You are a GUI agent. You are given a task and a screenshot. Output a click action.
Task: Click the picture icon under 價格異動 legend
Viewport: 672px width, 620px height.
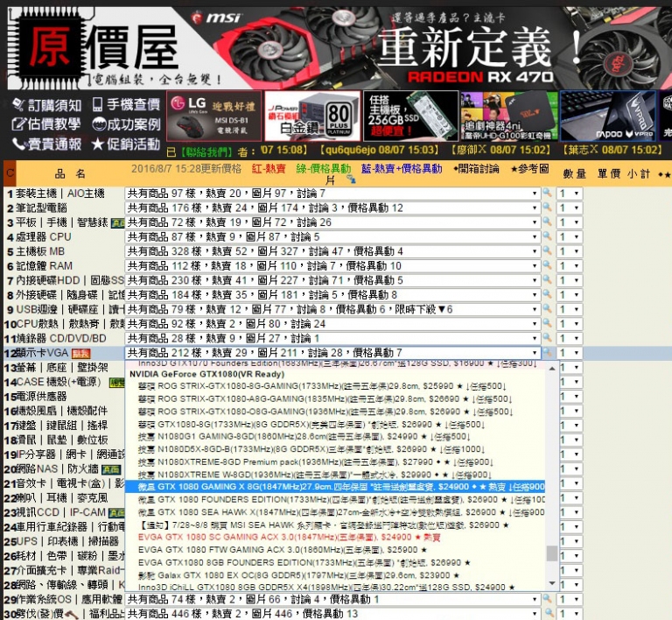(x=351, y=180)
